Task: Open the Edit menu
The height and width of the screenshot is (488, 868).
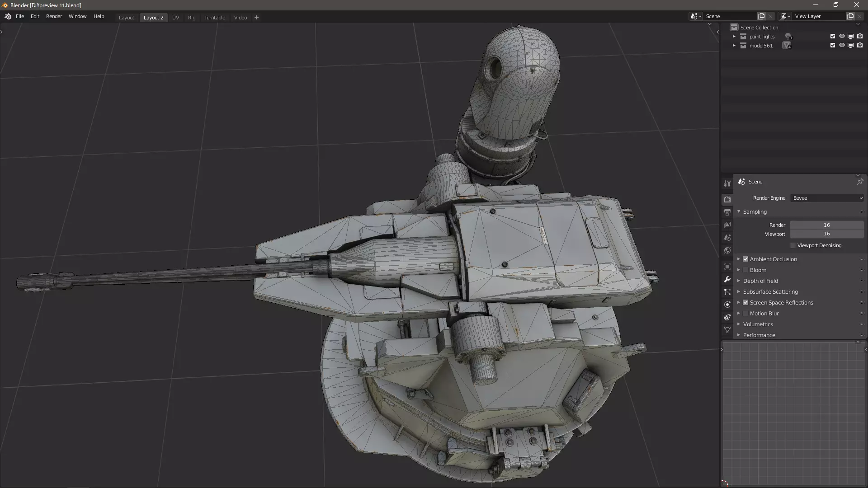Action: point(35,16)
